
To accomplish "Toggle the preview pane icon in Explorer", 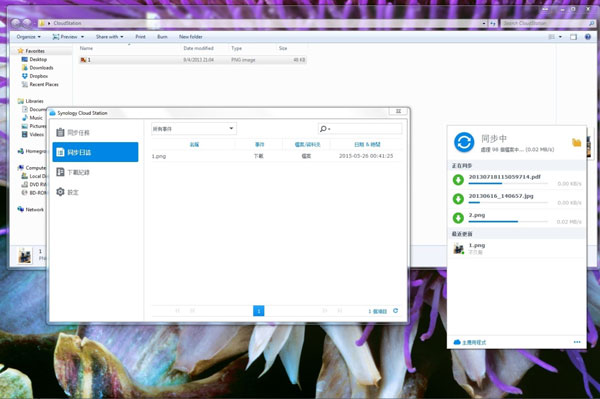I will 573,37.
